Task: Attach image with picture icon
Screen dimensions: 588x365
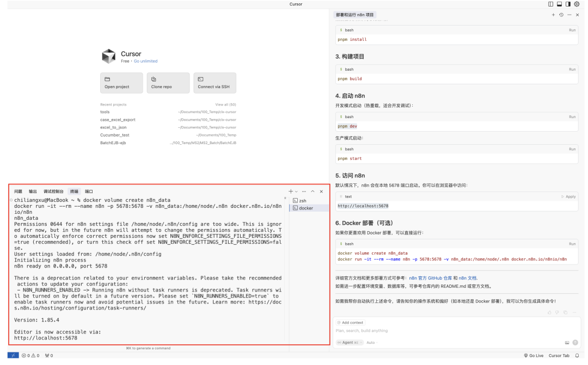Action: (x=567, y=343)
